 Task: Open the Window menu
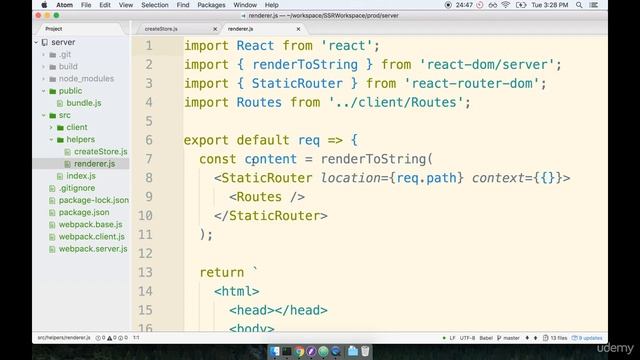point(245,5)
